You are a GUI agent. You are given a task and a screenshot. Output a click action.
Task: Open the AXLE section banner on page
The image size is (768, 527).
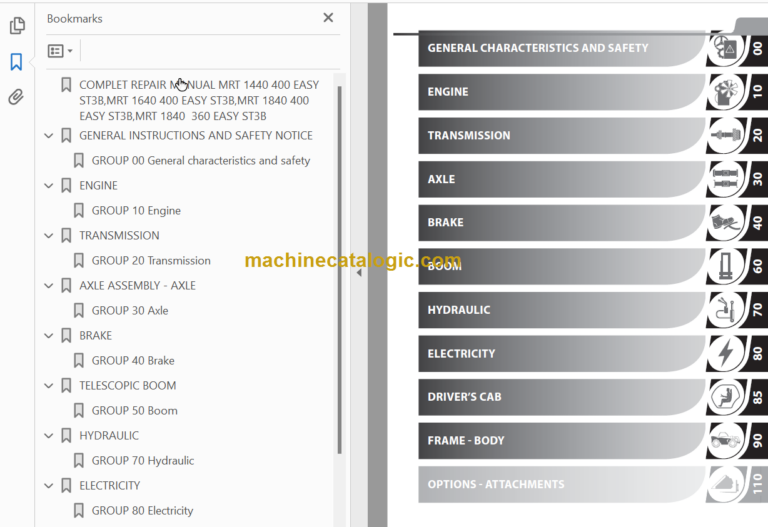coord(562,179)
